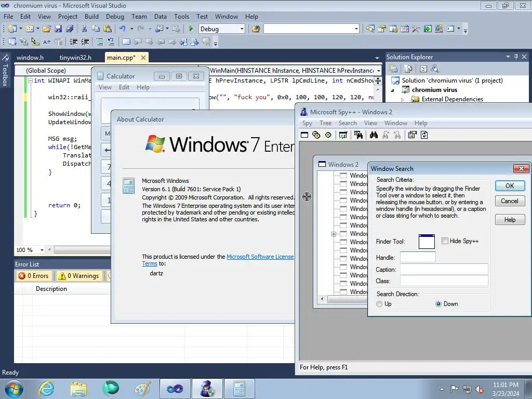Click the Class input field
The height and width of the screenshot is (399, 532).
click(444, 281)
